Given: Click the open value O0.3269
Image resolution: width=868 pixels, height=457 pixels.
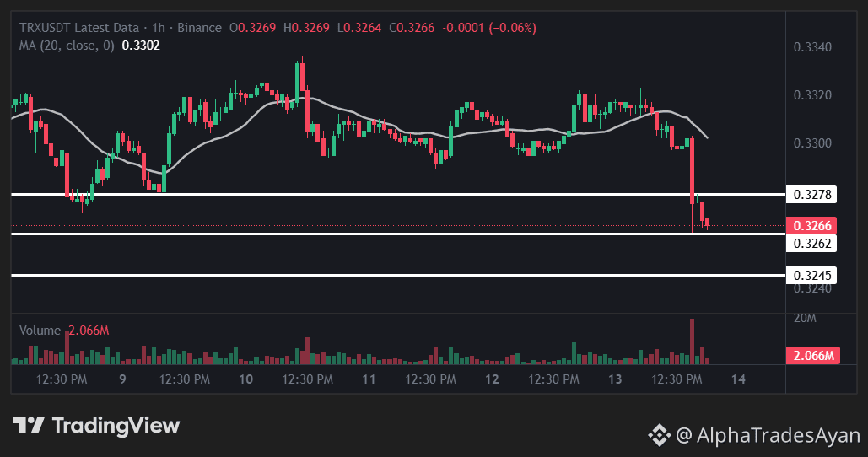Looking at the screenshot, I should coord(252,28).
